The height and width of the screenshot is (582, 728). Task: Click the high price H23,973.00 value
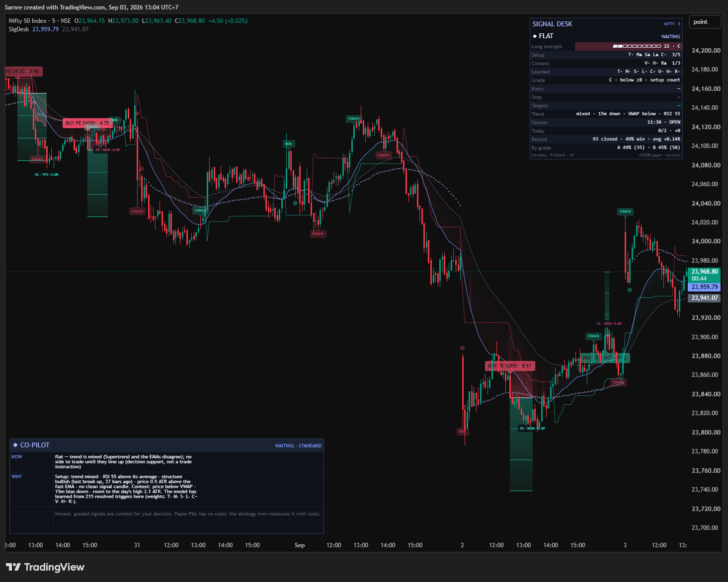(x=123, y=21)
